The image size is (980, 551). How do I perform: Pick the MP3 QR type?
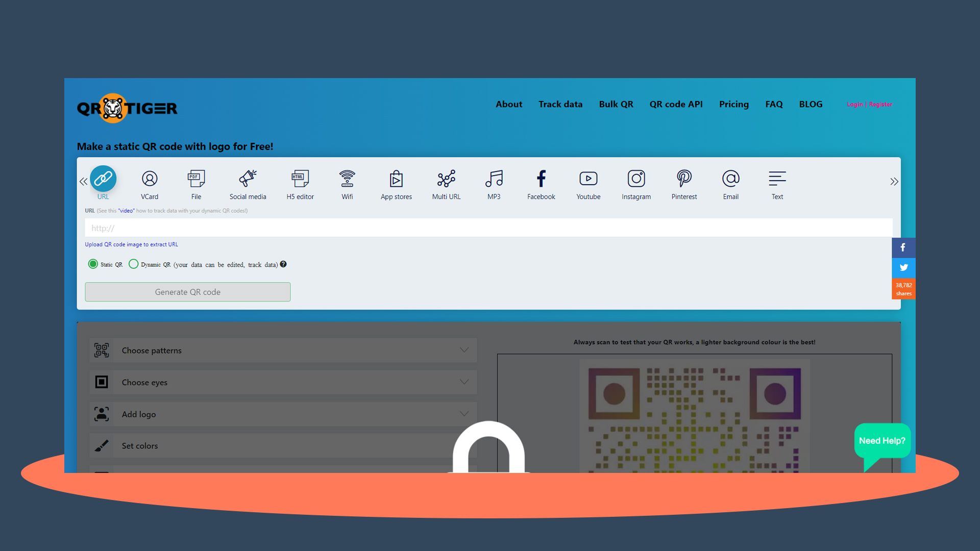[494, 179]
